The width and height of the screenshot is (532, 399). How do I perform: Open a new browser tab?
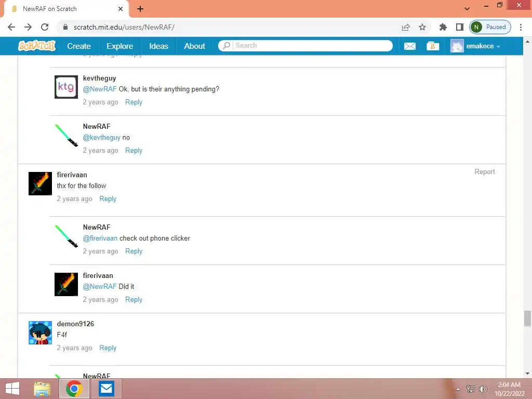point(140,9)
